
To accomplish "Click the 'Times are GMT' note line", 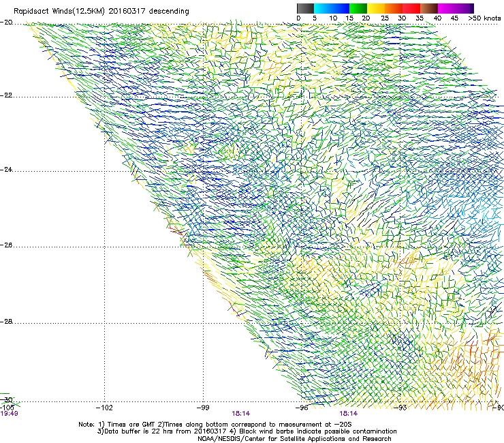I will (215, 425).
